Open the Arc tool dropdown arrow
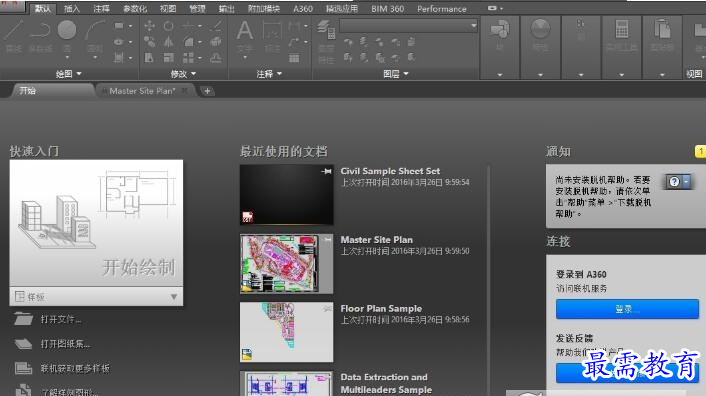This screenshot has width=706, height=396. coord(95,58)
